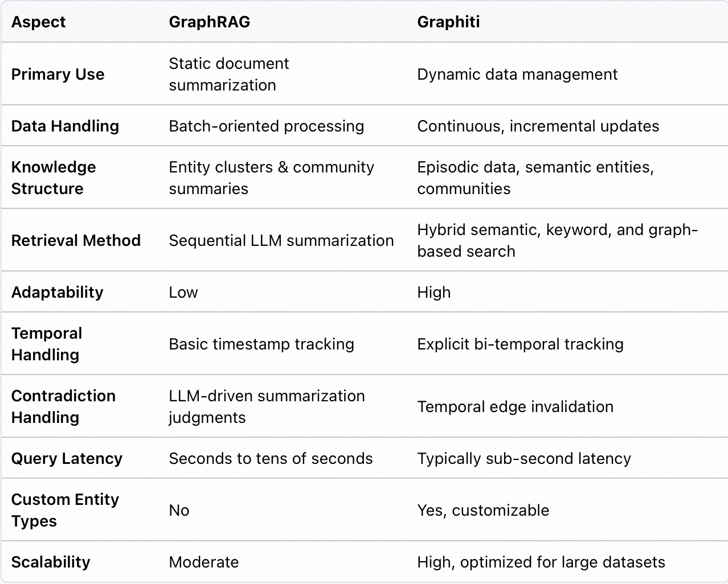Click Continuous, incremental updates cell
Image resolution: width=728 pixels, height=584 pixels.
[538, 126]
